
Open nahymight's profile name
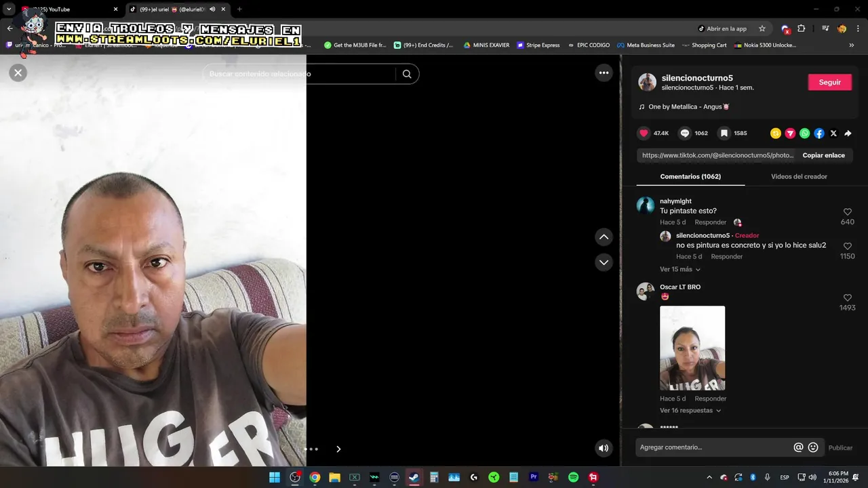675,201
